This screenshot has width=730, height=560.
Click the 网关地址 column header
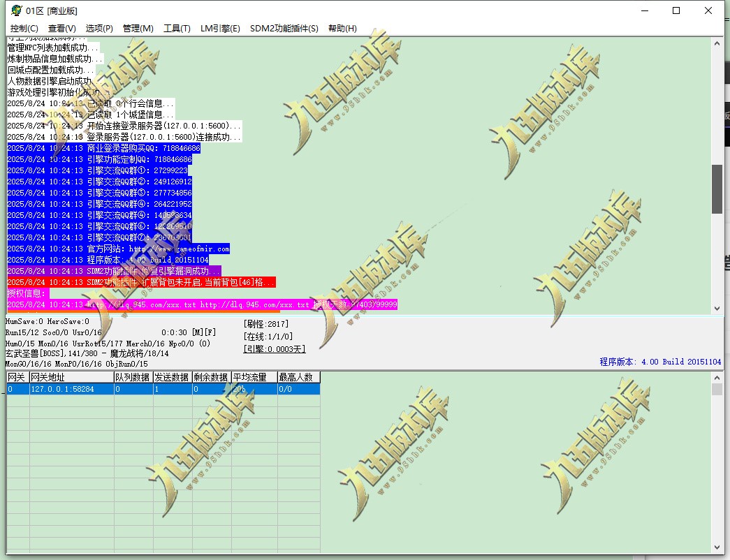(x=72, y=377)
